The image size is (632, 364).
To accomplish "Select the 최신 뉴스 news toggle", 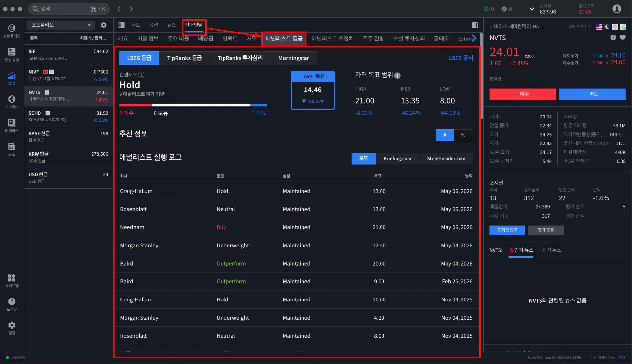I will pos(551,250).
